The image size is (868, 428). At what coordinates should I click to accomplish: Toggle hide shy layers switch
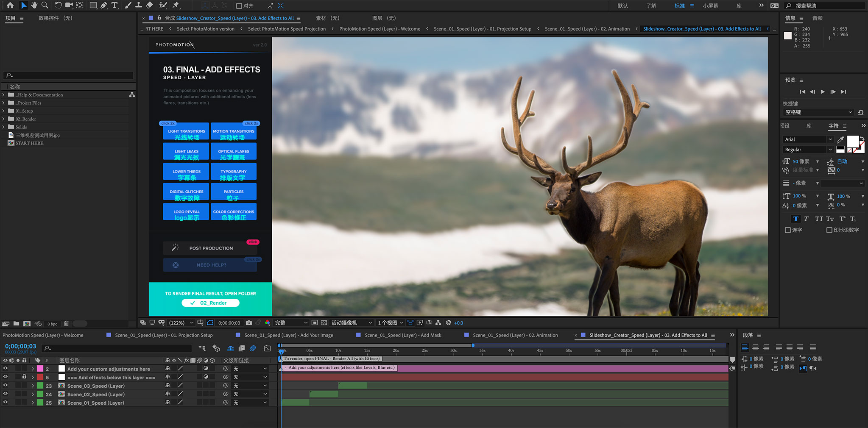pos(231,348)
